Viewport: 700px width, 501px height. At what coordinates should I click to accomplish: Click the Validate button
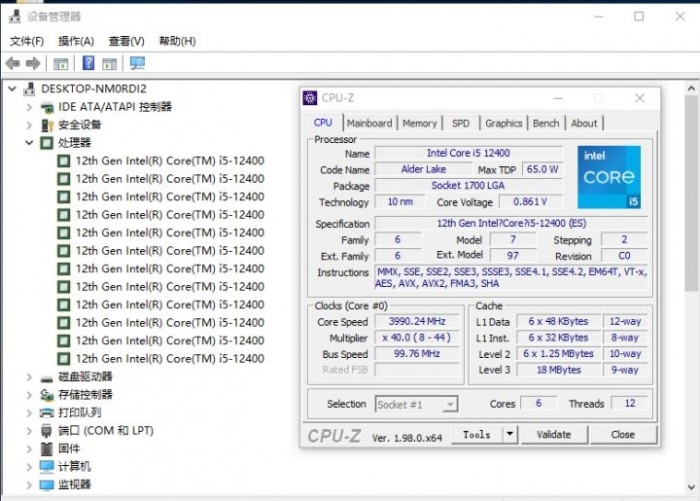554,434
